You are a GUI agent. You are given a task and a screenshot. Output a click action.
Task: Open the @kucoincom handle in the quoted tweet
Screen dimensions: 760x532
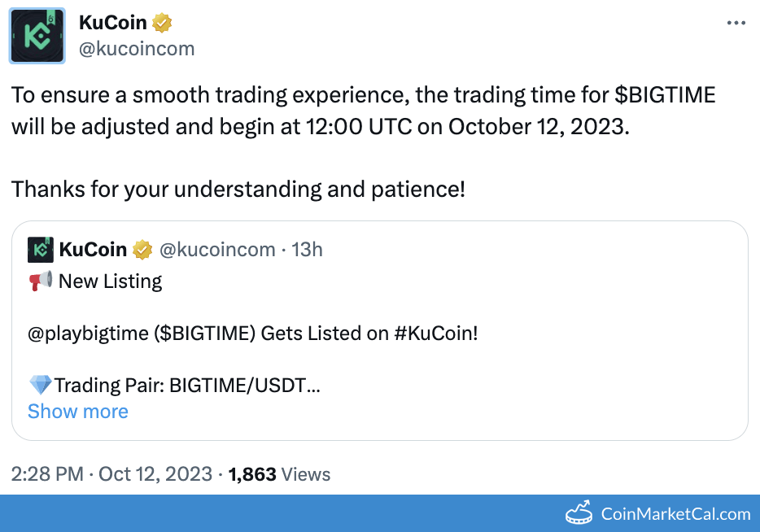click(x=216, y=250)
